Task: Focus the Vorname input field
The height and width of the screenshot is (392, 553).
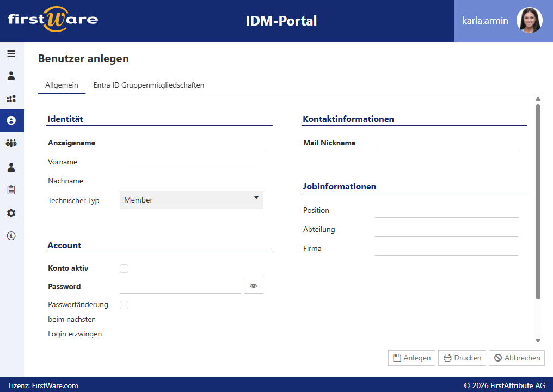Action: pos(192,162)
